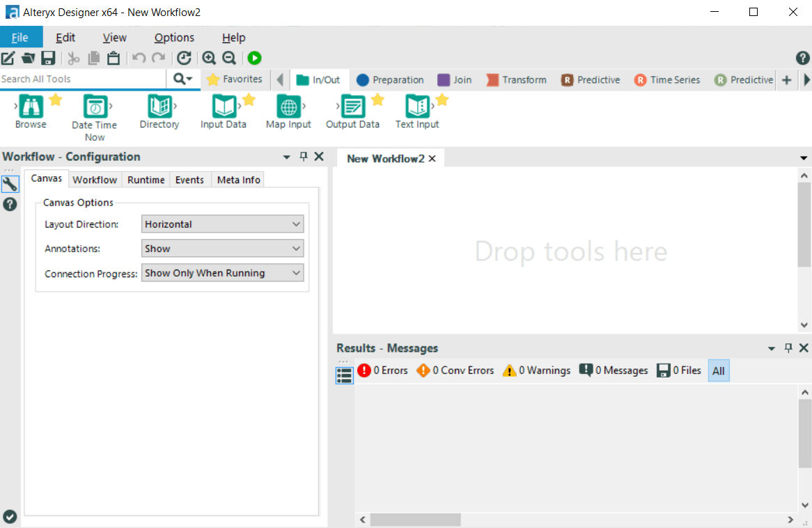Screen dimensions: 812x528
Task: Select the Directory tool icon
Action: (159, 106)
